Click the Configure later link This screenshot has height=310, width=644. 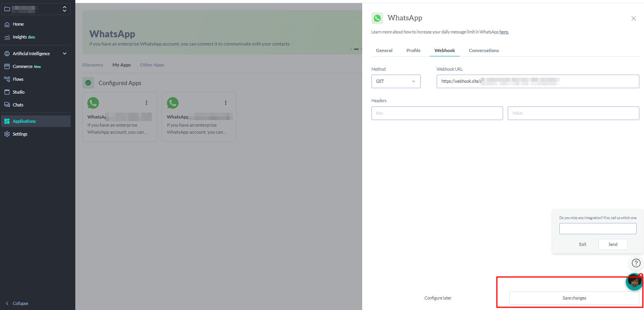pos(438,298)
